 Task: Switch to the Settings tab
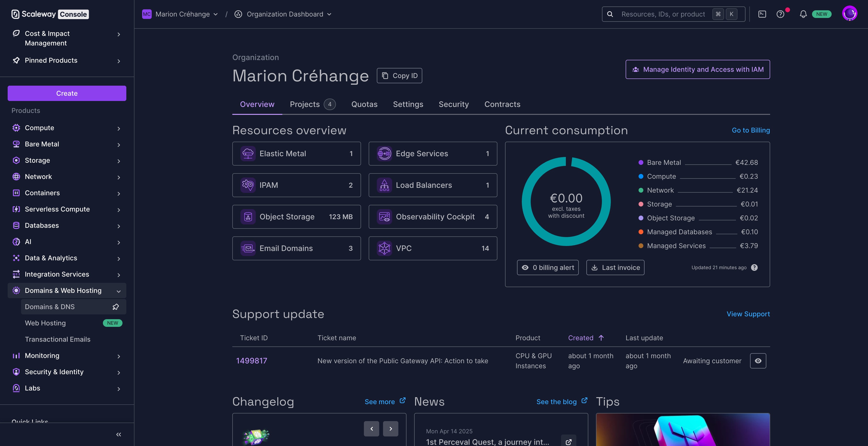(x=408, y=104)
